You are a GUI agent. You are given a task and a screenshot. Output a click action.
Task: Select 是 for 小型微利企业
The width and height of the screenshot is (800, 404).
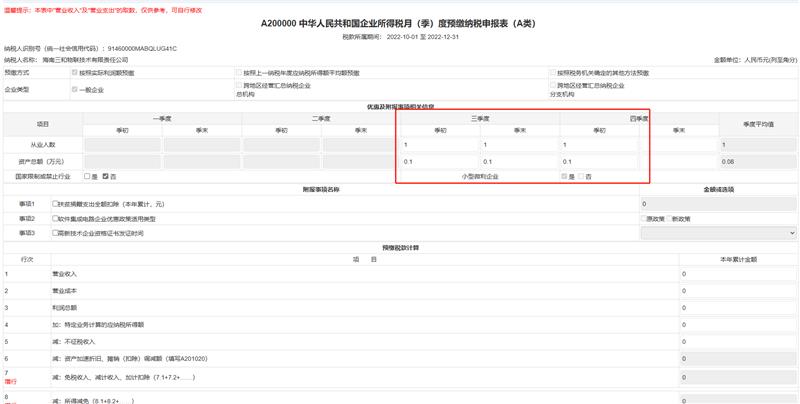coord(565,176)
